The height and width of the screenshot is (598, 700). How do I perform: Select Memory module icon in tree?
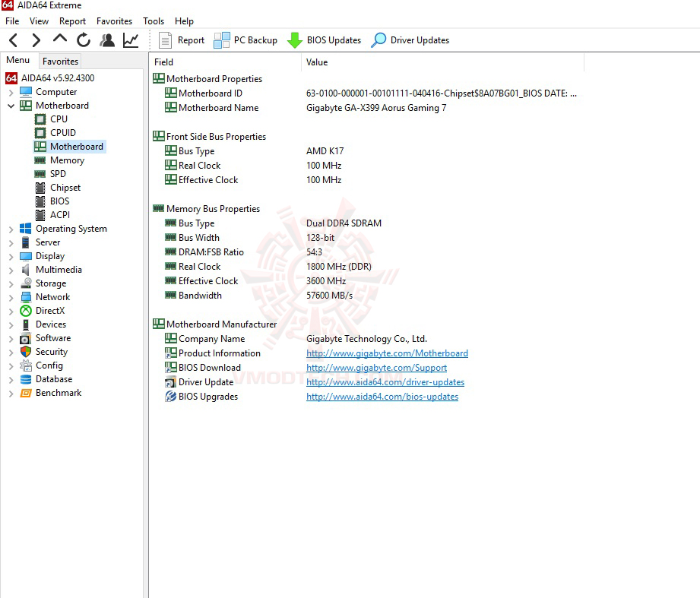40,160
